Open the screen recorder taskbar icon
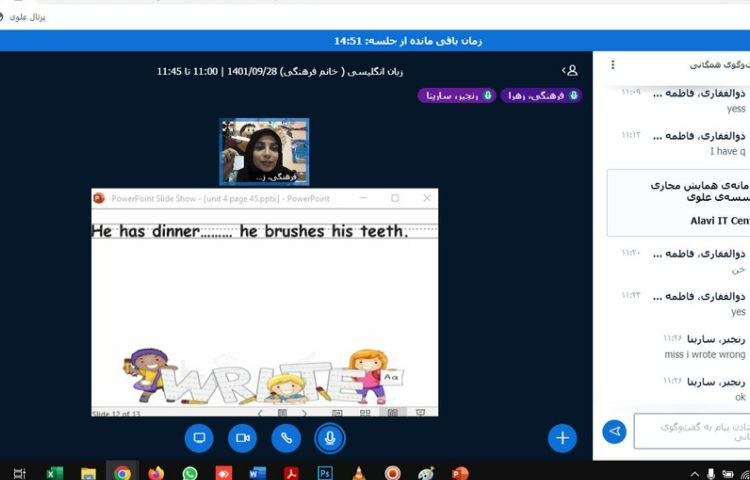750x480 pixels. coord(392,473)
